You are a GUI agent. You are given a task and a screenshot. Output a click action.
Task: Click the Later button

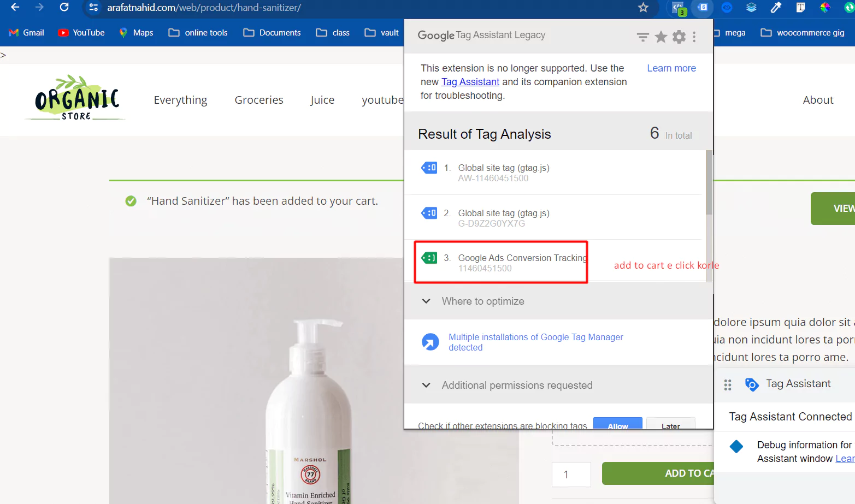click(671, 424)
